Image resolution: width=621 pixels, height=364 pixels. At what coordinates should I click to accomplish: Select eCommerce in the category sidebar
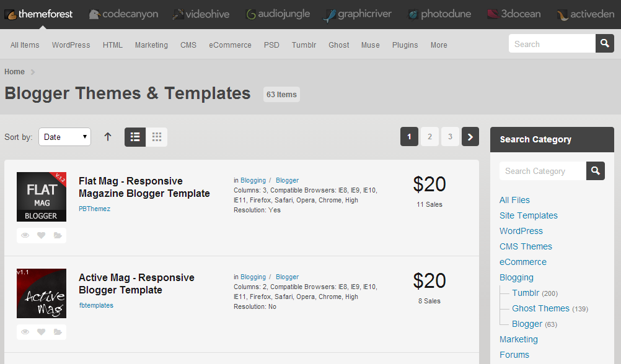523,262
